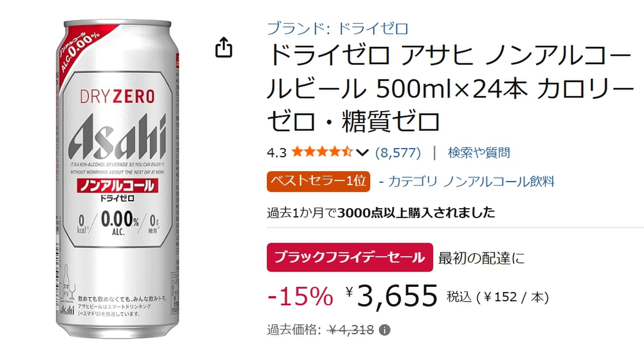Click the ブラックフライデーセール red badge

click(350, 257)
